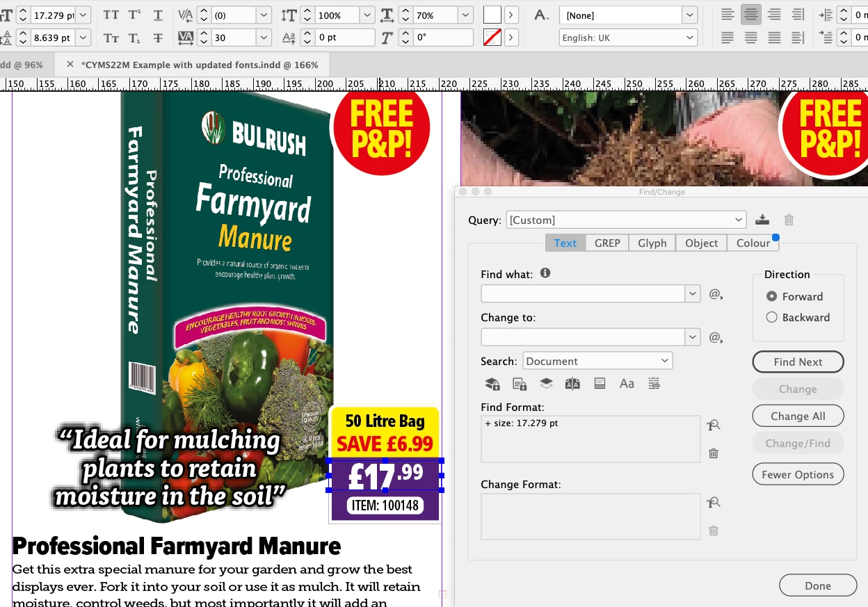Click the stroke none swatch
The height and width of the screenshot is (607, 868).
coord(492,38)
